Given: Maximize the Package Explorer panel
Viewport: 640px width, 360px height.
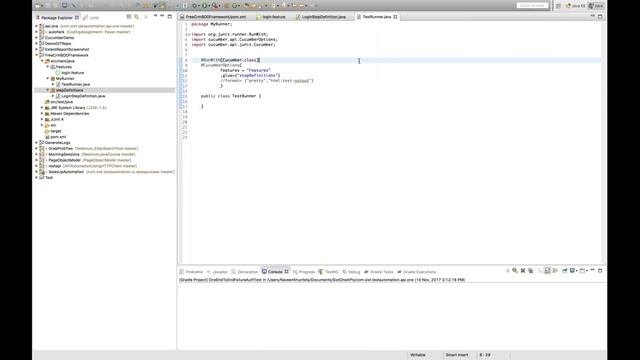Looking at the screenshot, I should (x=169, y=16).
